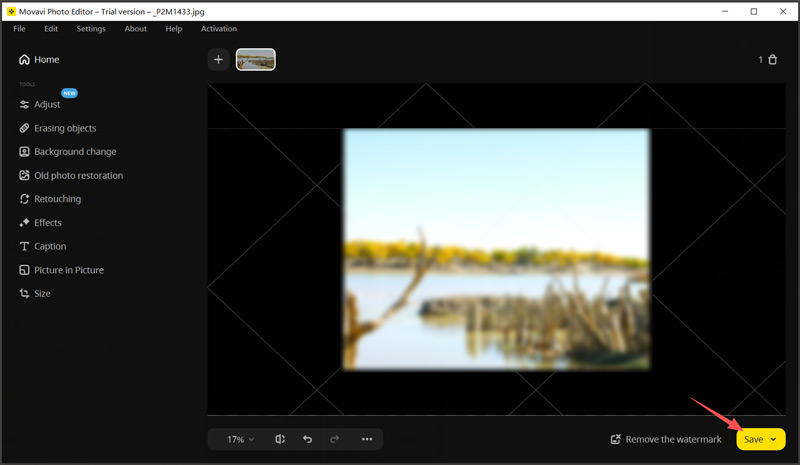Open Picture in Picture tool

tap(61, 270)
